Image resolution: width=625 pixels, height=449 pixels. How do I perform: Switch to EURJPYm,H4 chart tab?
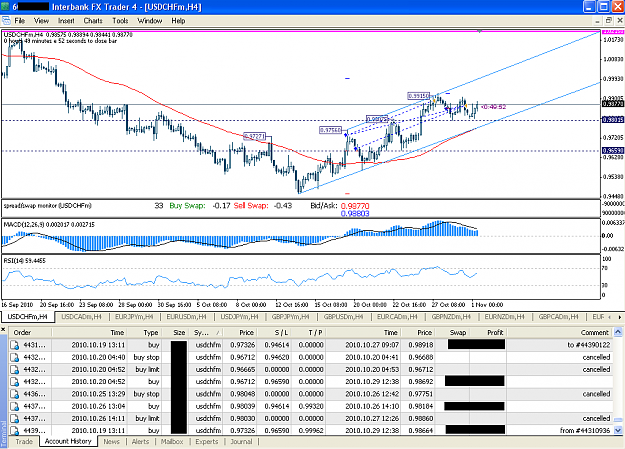coord(134,317)
